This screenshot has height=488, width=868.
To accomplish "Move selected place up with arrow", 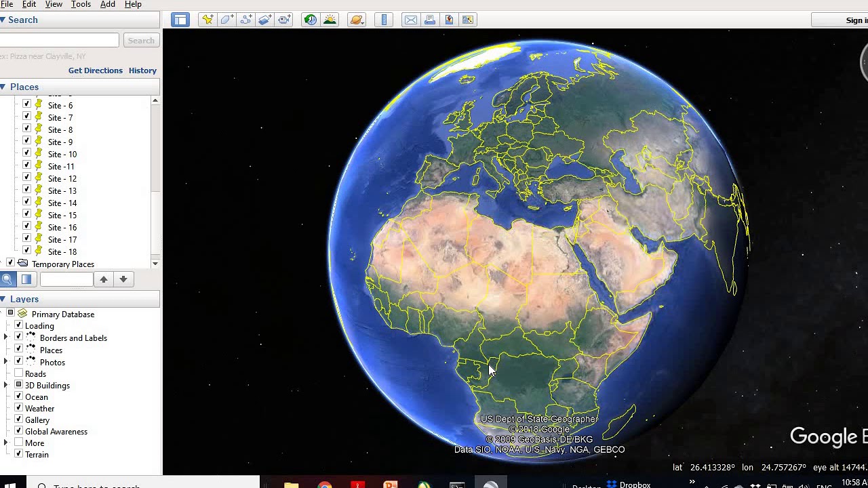I will coord(104,279).
